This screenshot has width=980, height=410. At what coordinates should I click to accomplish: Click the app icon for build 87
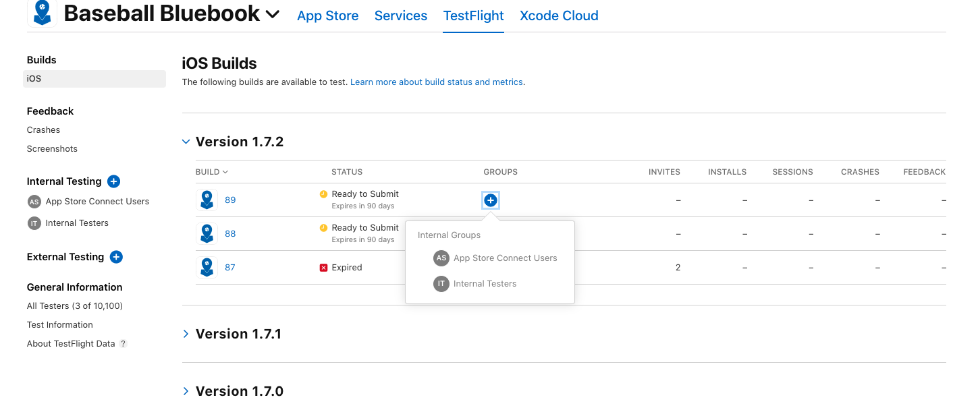point(207,268)
